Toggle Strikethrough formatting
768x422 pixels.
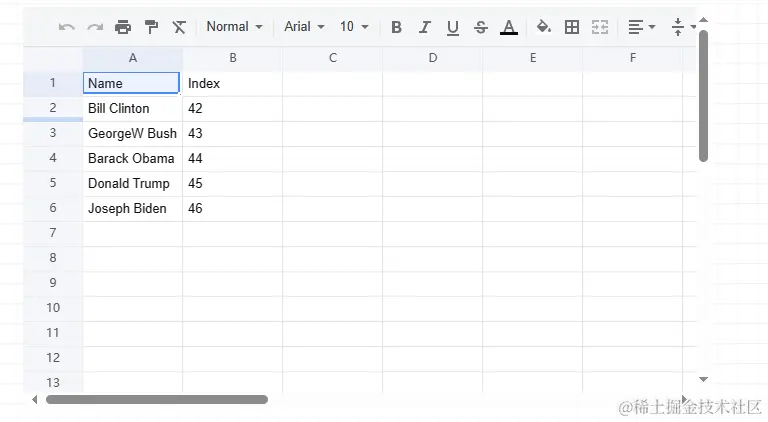click(480, 27)
